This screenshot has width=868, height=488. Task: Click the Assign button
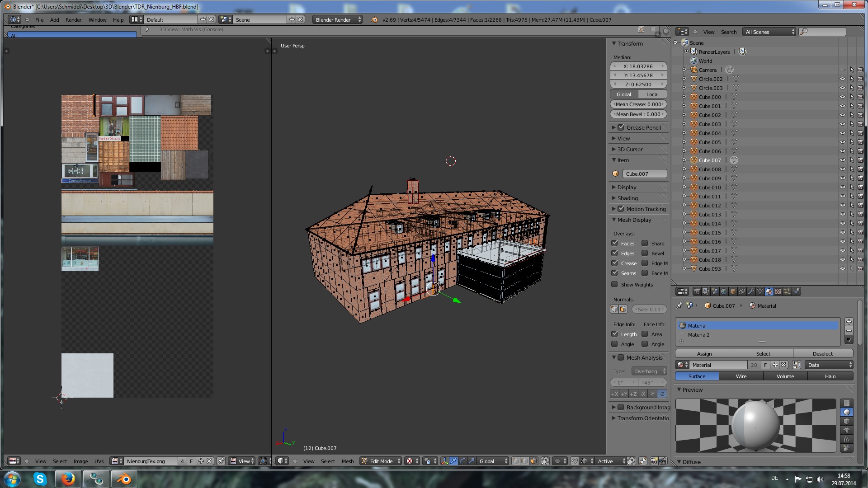tap(704, 353)
